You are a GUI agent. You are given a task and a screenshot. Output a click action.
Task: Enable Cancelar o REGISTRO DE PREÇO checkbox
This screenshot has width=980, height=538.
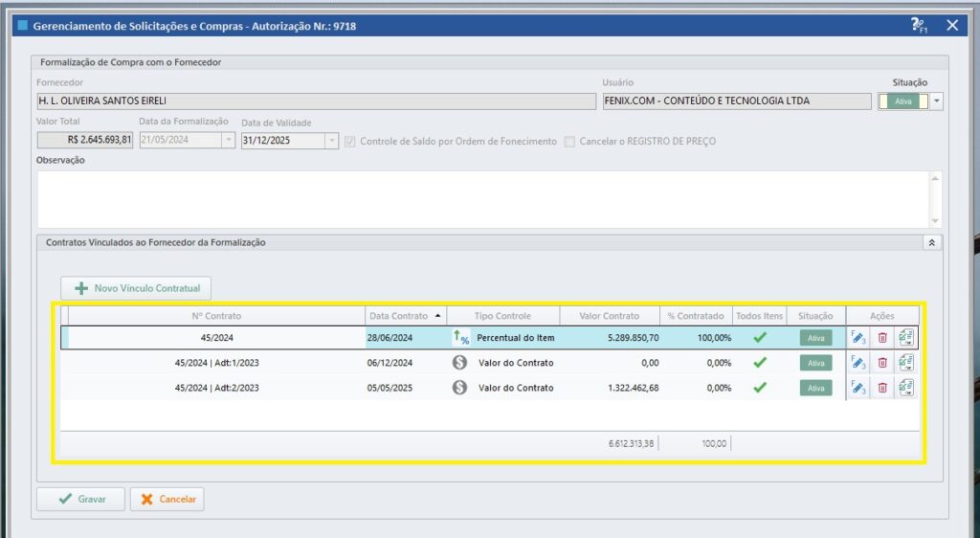569,142
